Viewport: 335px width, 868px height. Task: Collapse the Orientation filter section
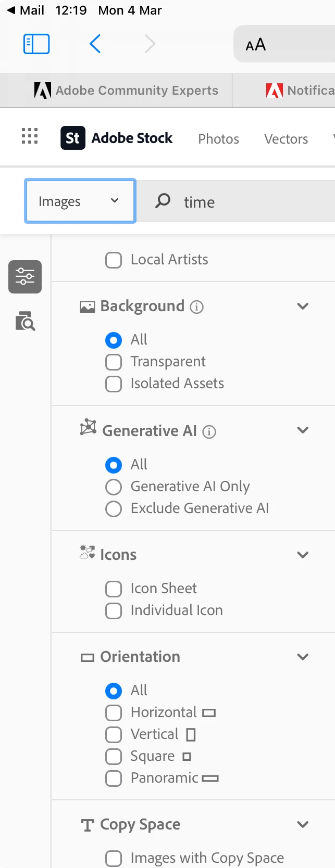(303, 657)
